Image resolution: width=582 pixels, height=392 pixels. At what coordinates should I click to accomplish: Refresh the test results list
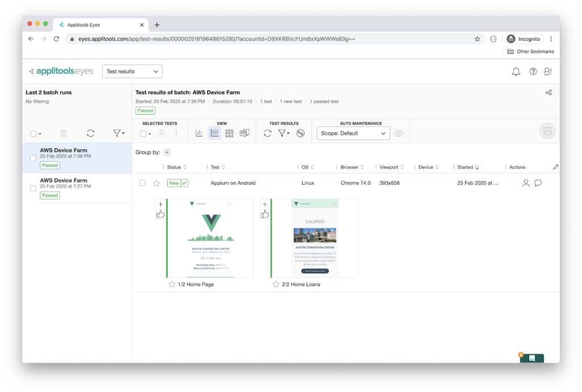pyautogui.click(x=268, y=133)
